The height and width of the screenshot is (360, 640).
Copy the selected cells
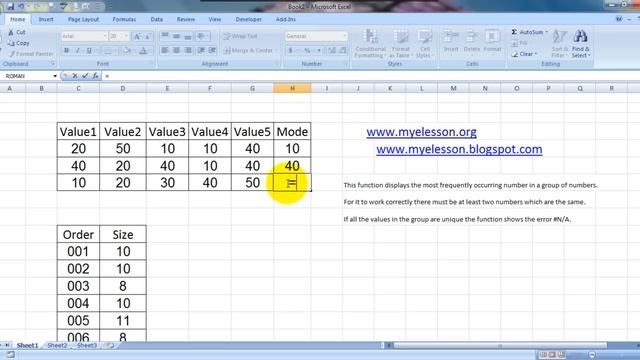point(18,43)
